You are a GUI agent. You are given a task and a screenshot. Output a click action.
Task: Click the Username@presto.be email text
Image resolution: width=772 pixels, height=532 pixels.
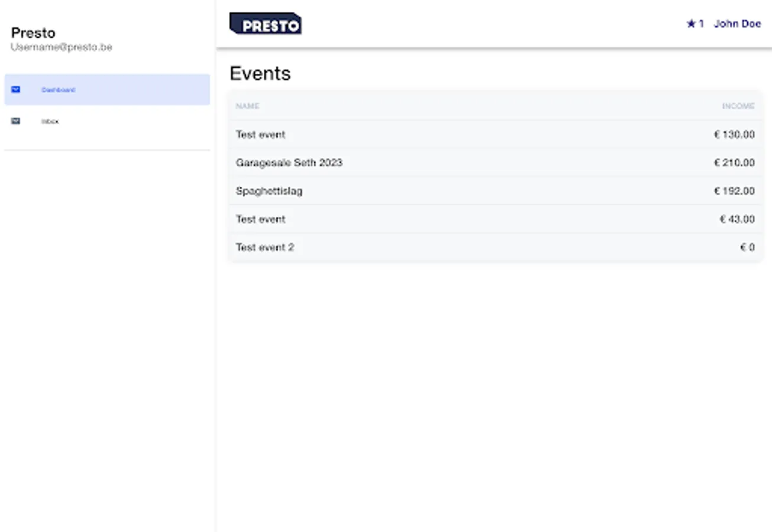(x=61, y=47)
